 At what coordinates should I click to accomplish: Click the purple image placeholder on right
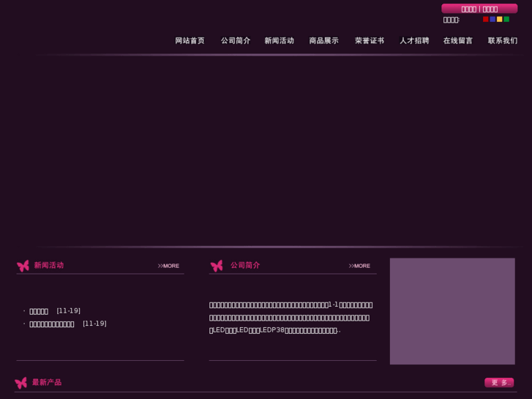coord(452,311)
